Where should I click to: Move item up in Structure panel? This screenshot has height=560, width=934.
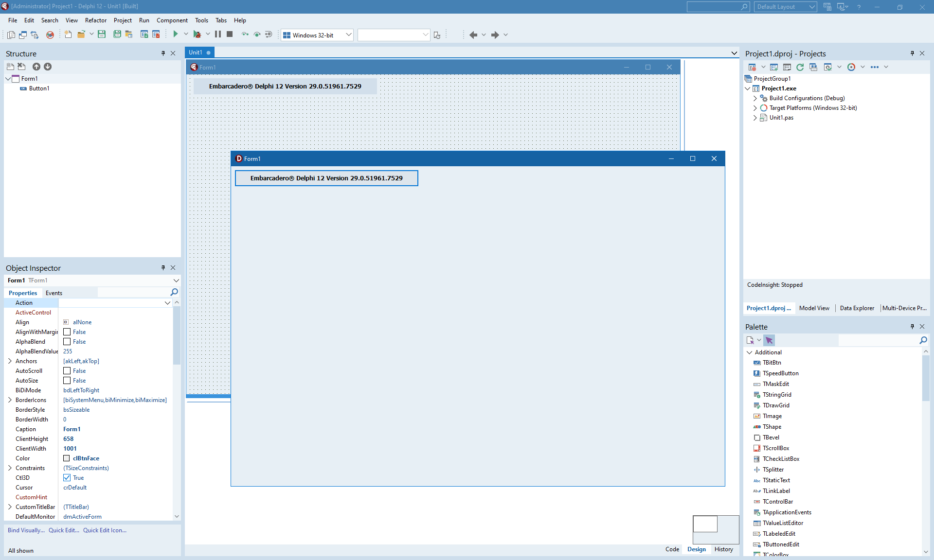pyautogui.click(x=36, y=67)
